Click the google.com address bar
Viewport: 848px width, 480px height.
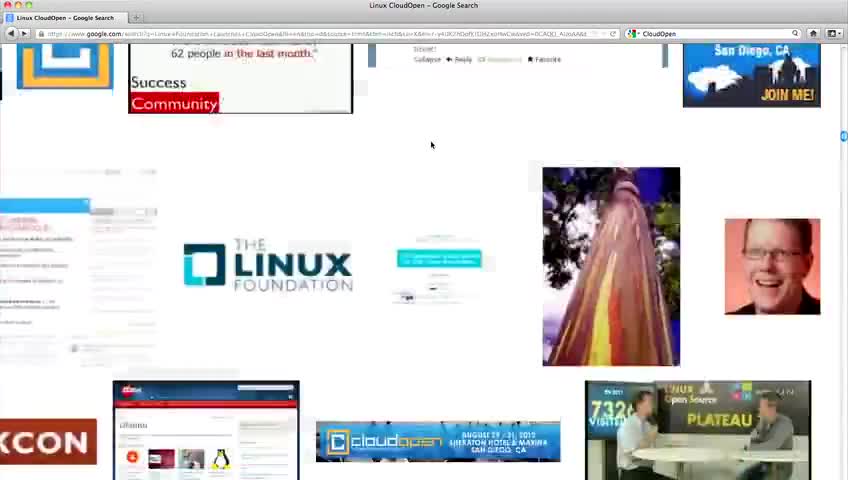tap(327, 34)
